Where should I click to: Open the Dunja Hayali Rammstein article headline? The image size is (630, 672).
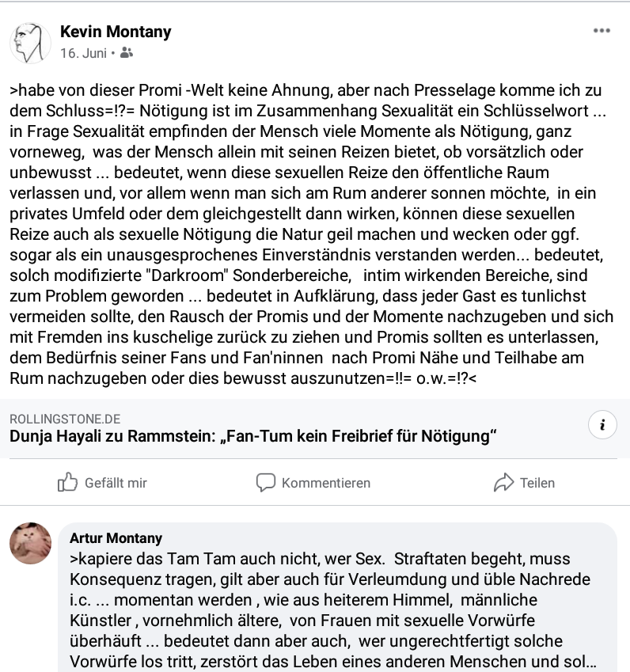[253, 436]
